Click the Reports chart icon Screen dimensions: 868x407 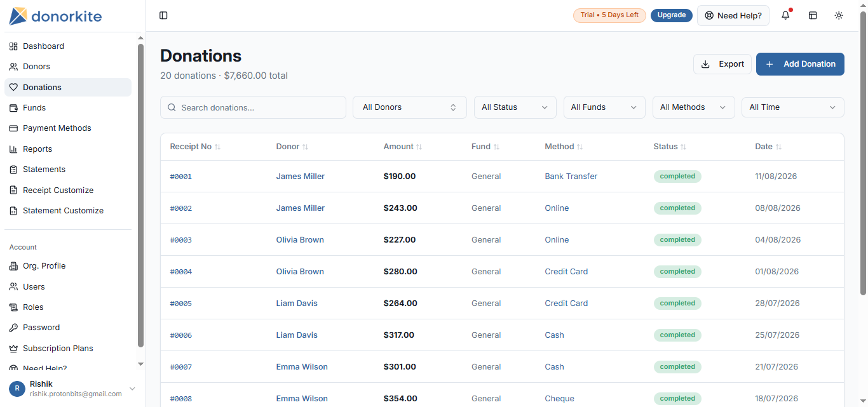[13, 149]
